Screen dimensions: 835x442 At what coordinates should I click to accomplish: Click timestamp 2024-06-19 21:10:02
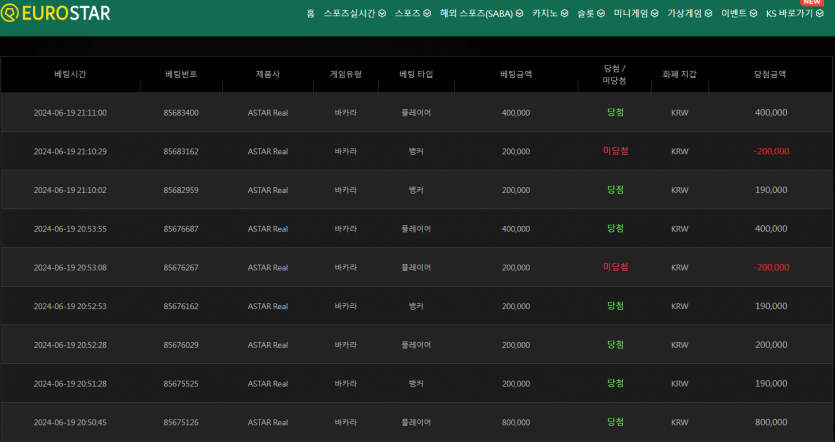coord(70,190)
